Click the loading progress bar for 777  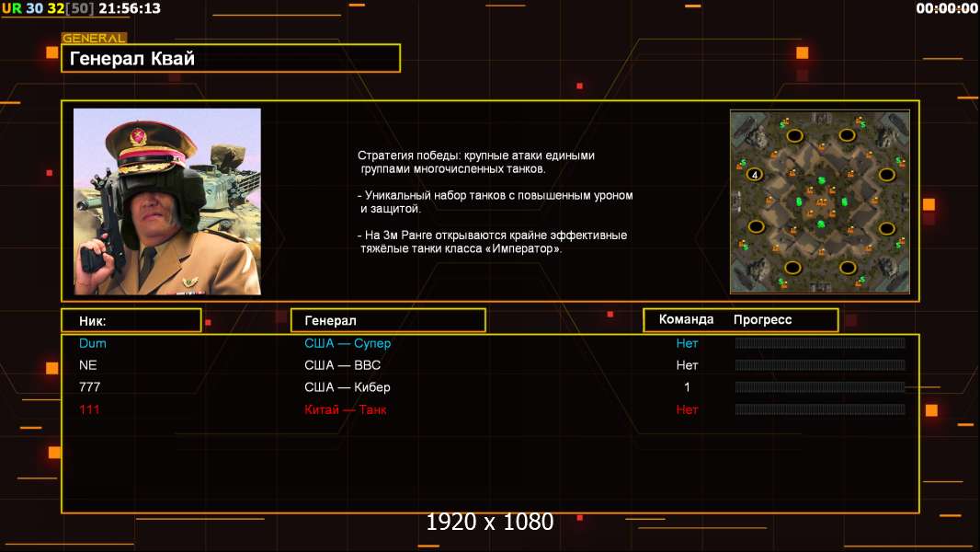click(820, 387)
